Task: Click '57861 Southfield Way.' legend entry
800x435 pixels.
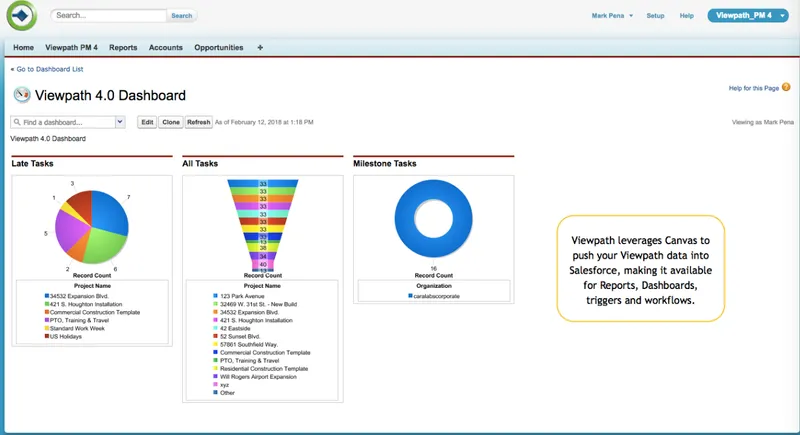Action: point(248,345)
